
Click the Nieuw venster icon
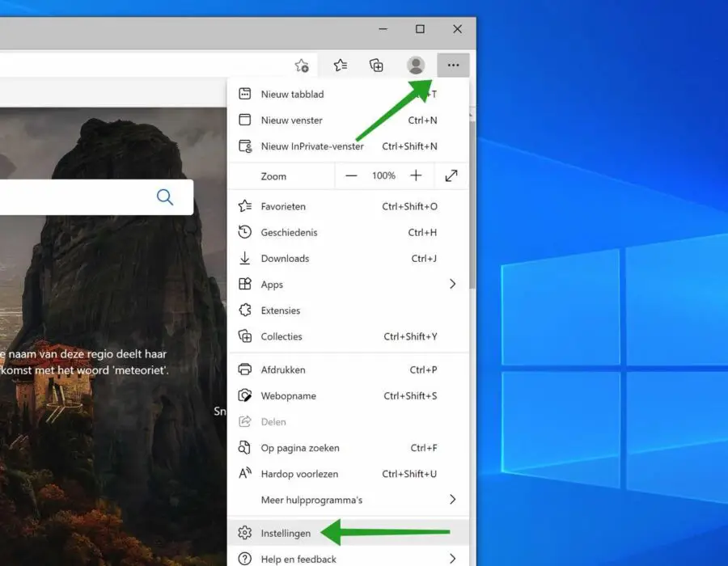[x=244, y=120]
